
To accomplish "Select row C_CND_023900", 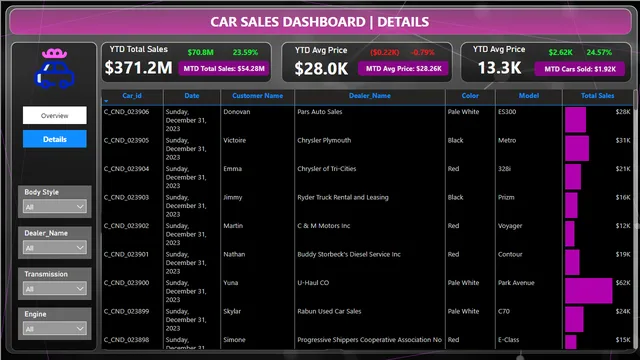I will point(367,291).
